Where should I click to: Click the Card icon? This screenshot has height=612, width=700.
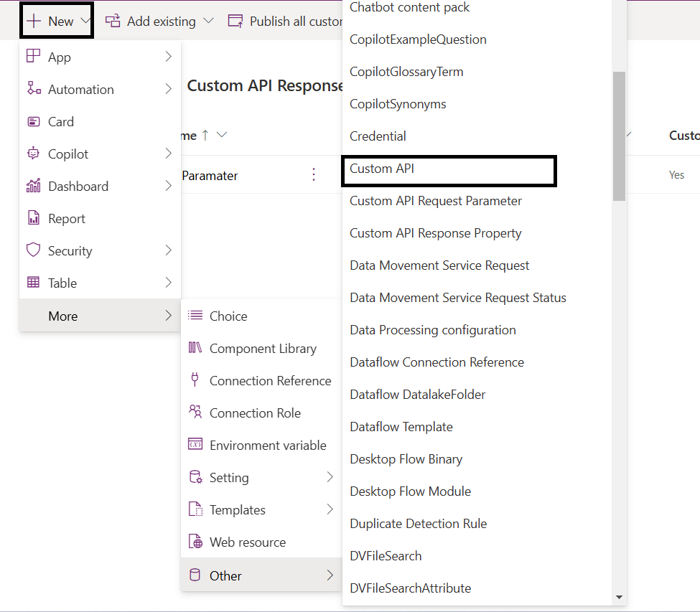(x=34, y=121)
